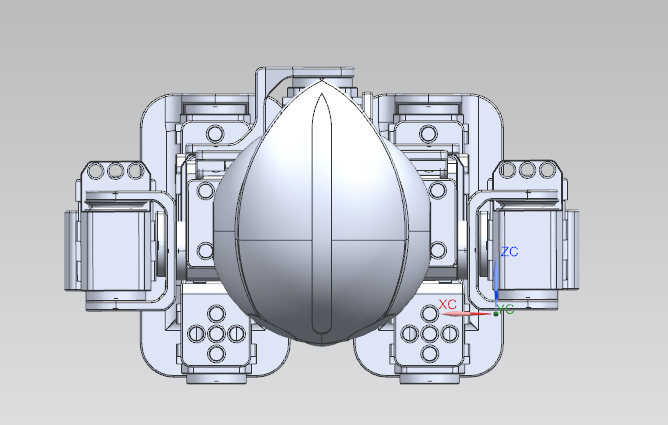Select the vertical ridge on the egg body
The width and height of the screenshot is (668, 425).
click(x=322, y=213)
